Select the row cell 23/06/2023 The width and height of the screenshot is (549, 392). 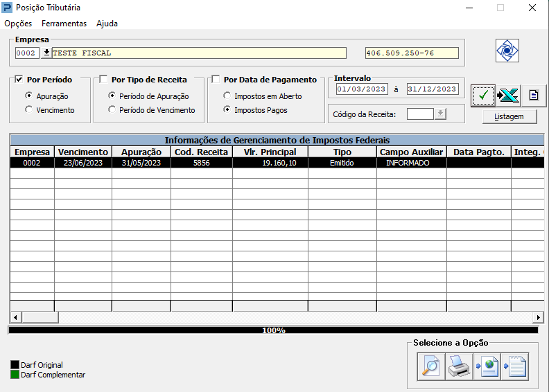(83, 163)
